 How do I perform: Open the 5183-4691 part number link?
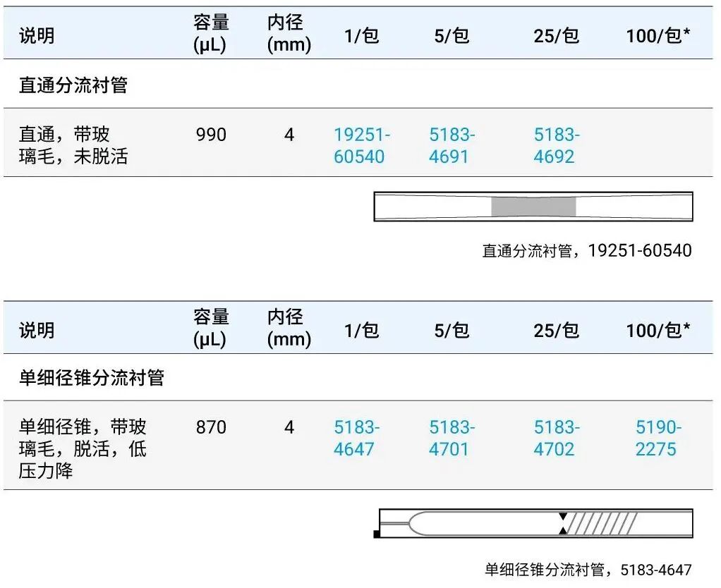452,145
